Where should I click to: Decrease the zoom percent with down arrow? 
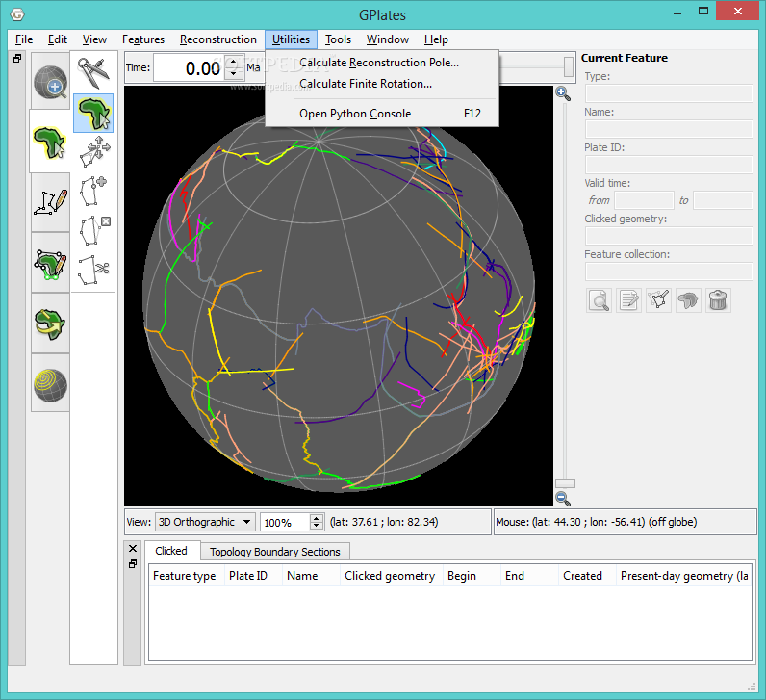coord(317,526)
